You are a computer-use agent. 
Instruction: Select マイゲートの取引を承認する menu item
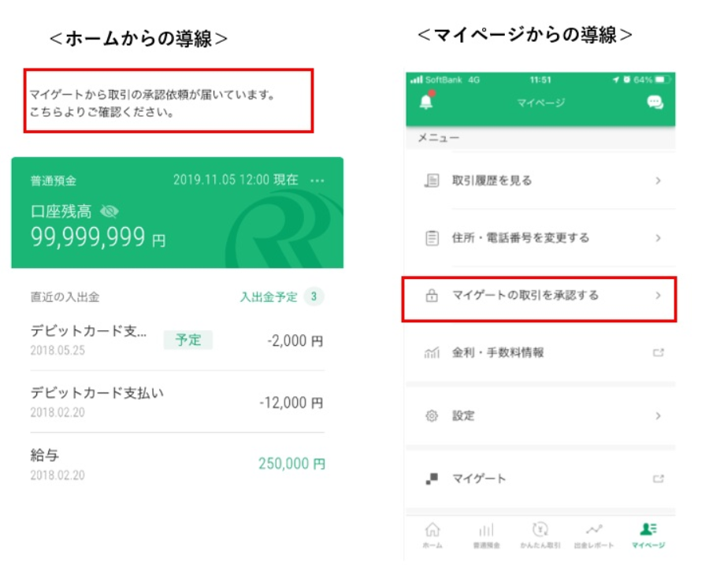[x=539, y=299]
